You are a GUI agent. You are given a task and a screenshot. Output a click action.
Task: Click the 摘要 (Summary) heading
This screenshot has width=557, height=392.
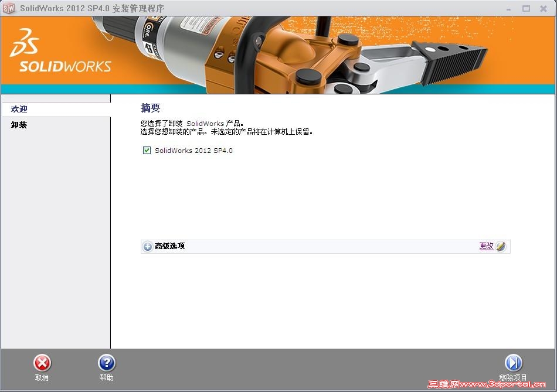(x=150, y=108)
